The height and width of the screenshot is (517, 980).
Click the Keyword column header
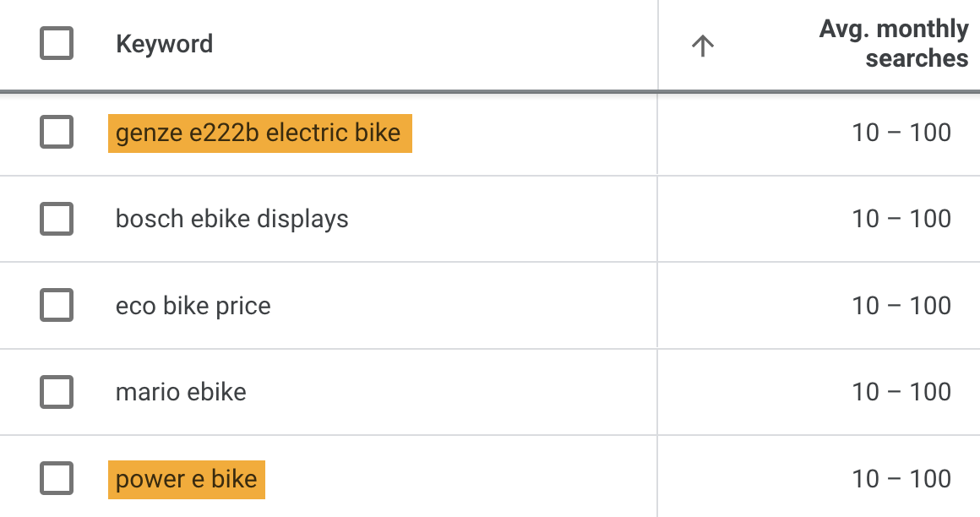click(x=165, y=44)
